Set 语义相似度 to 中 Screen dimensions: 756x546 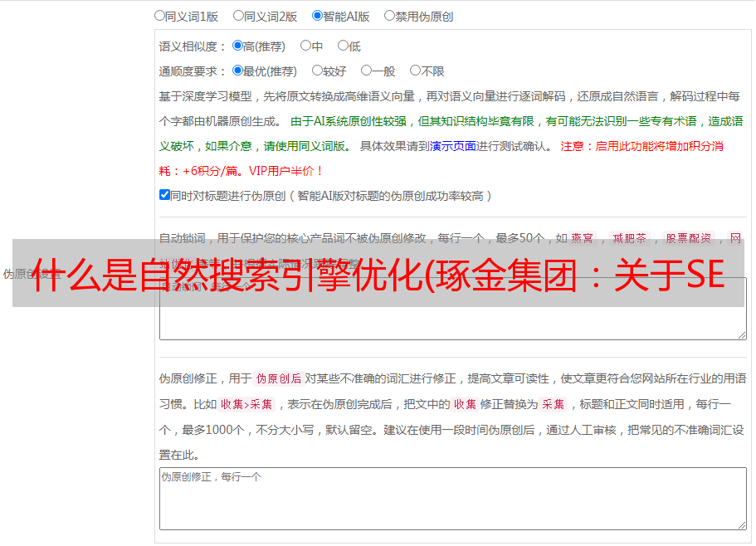[x=305, y=46]
